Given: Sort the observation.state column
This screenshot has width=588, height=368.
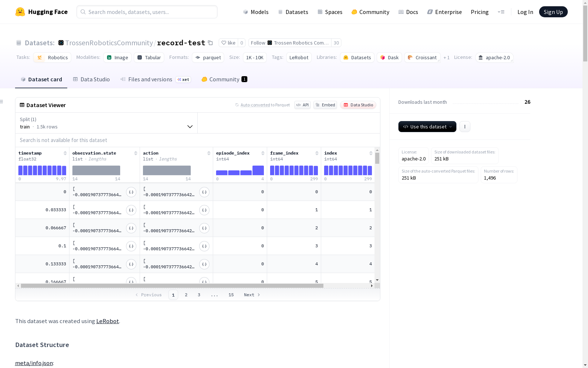Looking at the screenshot, I should point(136,153).
